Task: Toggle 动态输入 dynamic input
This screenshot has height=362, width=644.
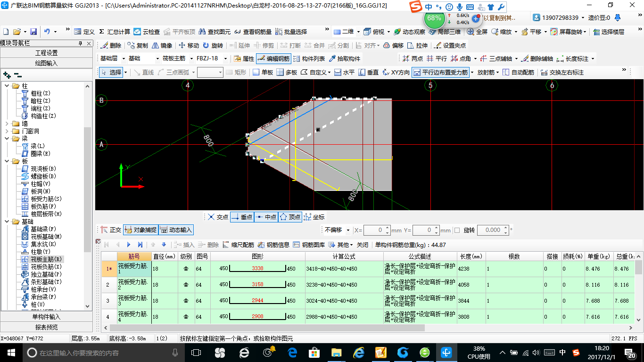Action: pos(176,230)
